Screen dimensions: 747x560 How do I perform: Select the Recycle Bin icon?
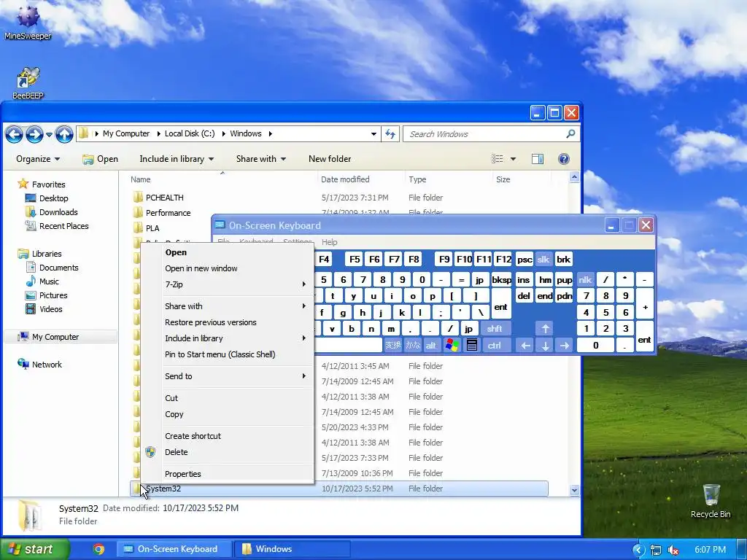tap(711, 500)
